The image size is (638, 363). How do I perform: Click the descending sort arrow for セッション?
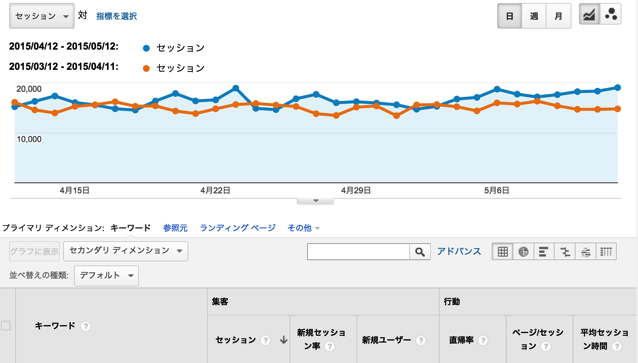click(x=284, y=340)
